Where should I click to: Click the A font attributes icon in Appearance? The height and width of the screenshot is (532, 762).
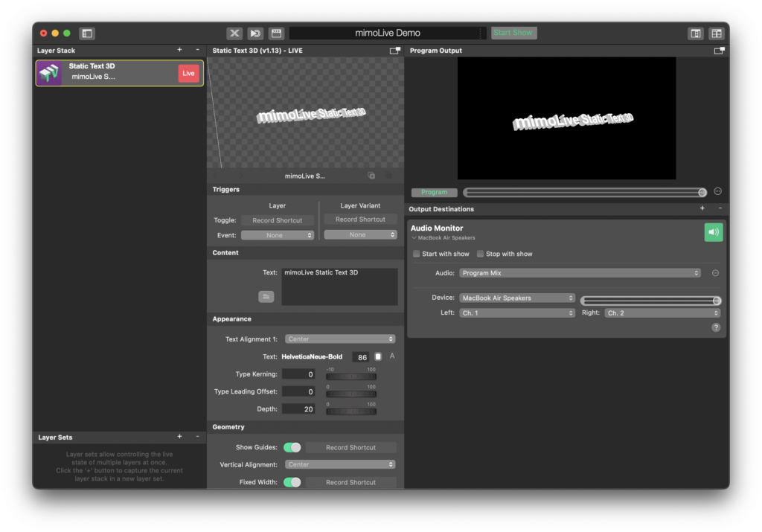(391, 356)
